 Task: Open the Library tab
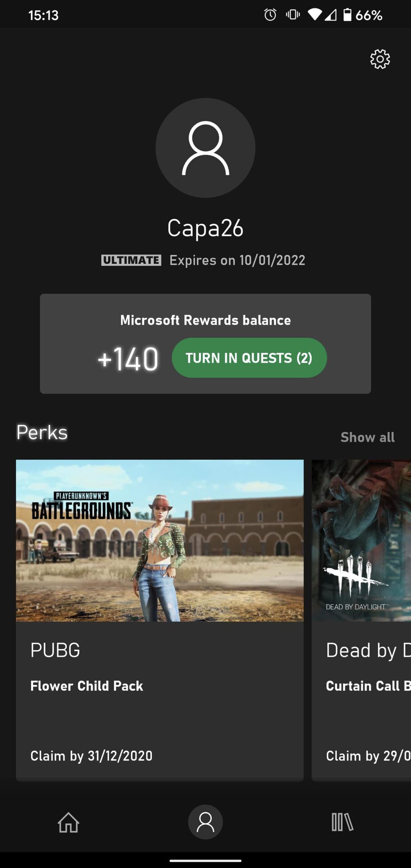coord(342,822)
